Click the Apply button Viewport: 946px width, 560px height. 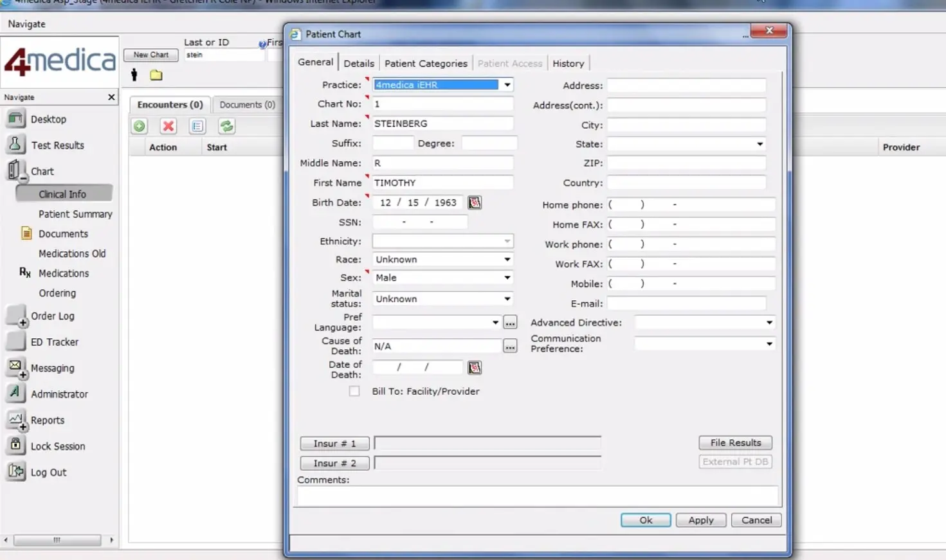point(700,520)
